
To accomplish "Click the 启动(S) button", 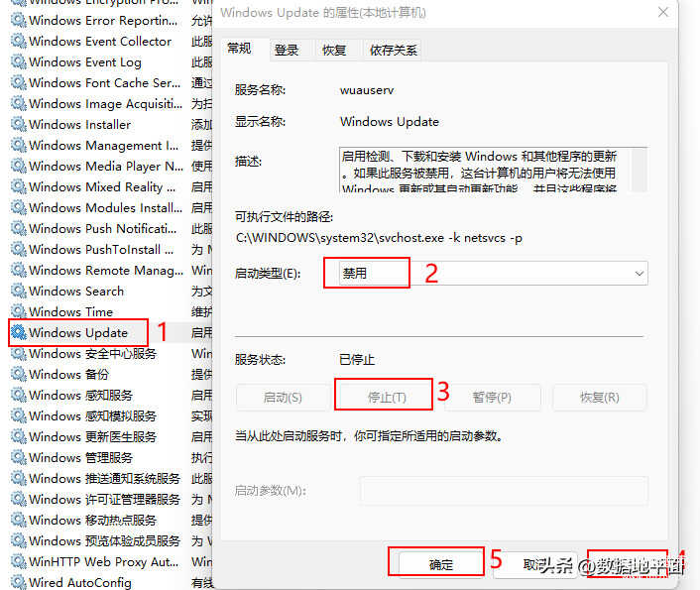I will click(x=282, y=397).
